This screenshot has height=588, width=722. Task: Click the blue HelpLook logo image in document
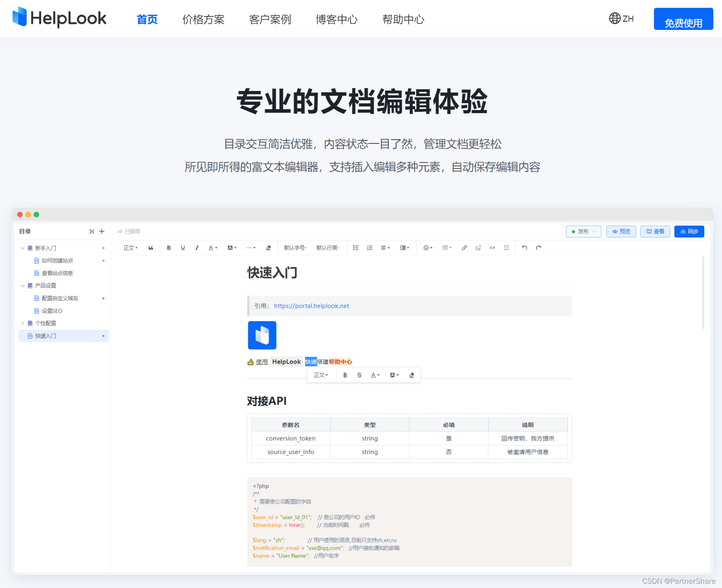coord(262,335)
